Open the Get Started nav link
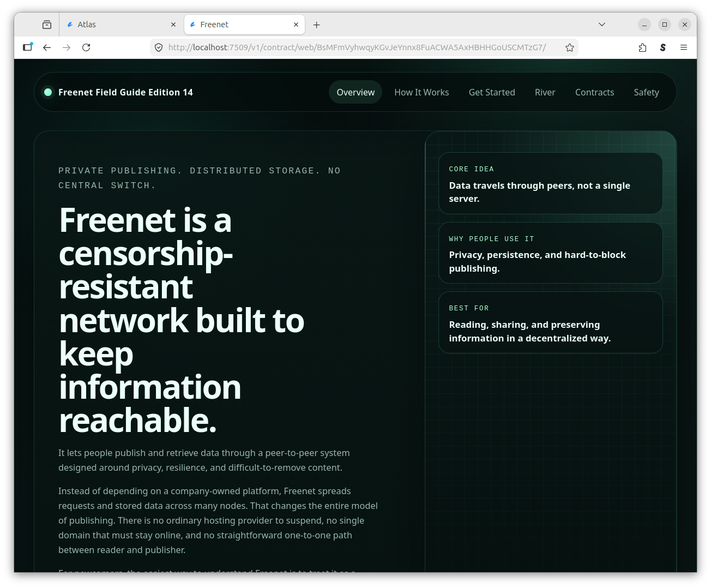This screenshot has width=711, height=588. tap(492, 92)
